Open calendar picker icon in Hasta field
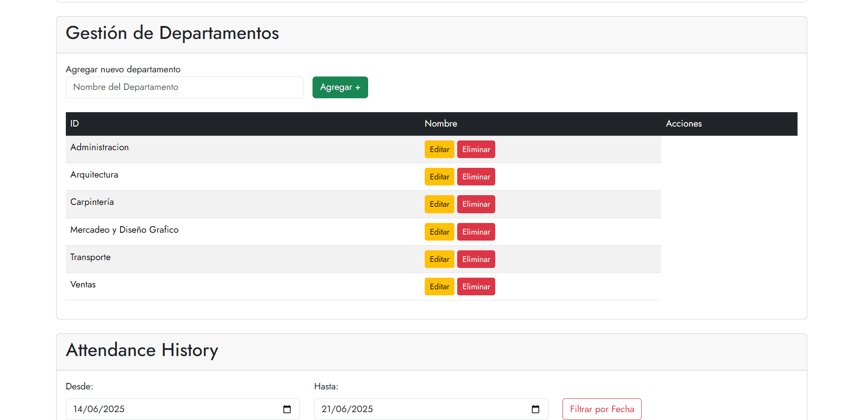This screenshot has height=420, width=868. (536, 409)
